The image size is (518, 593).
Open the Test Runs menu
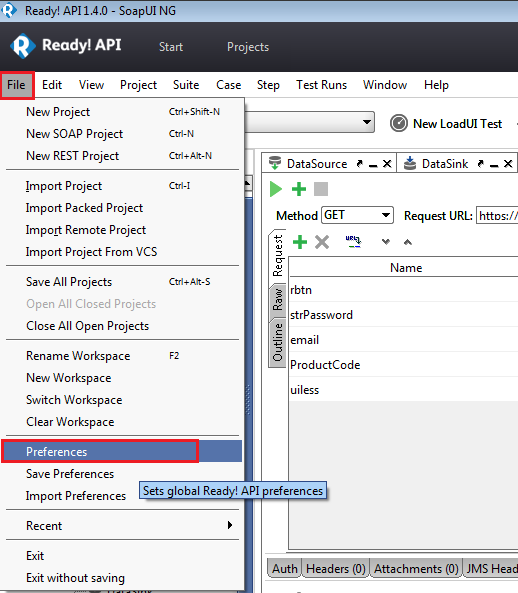321,85
